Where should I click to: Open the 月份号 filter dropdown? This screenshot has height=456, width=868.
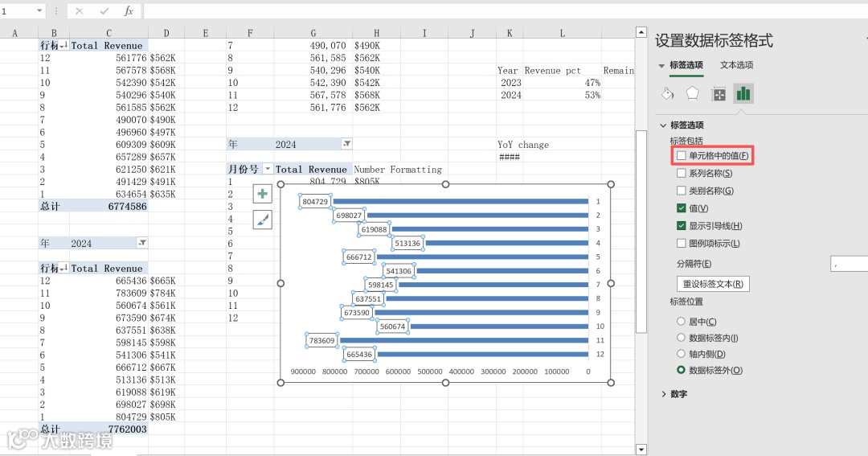pyautogui.click(x=268, y=169)
